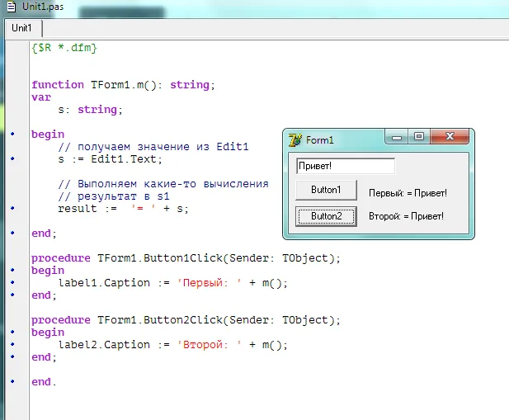Click the Delphi icon in Form1 title bar
Viewport: 509px width, 420px height.
point(295,140)
